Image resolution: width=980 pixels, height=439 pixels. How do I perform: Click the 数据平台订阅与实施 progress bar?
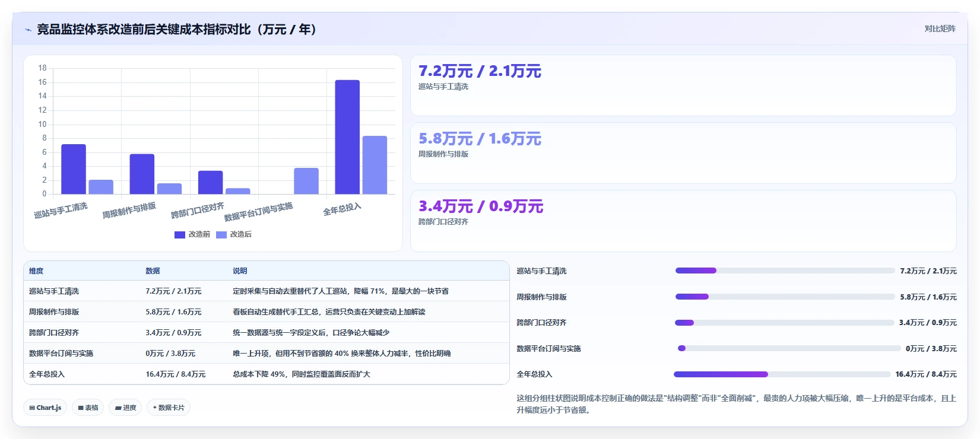(789, 348)
